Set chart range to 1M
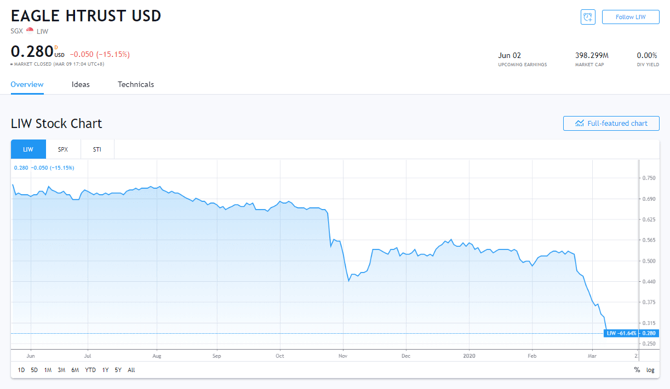 pyautogui.click(x=48, y=370)
